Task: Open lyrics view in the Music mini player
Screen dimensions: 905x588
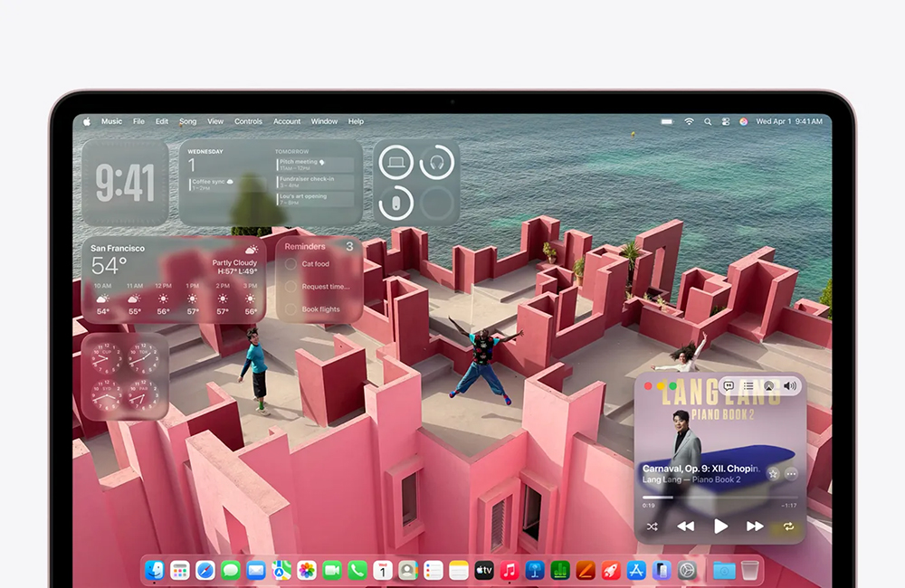Action: (x=729, y=386)
